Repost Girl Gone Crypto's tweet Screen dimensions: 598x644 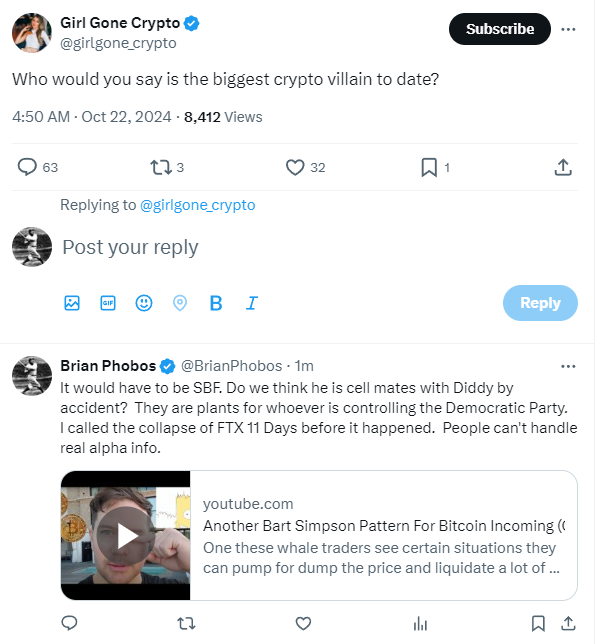tap(161, 168)
